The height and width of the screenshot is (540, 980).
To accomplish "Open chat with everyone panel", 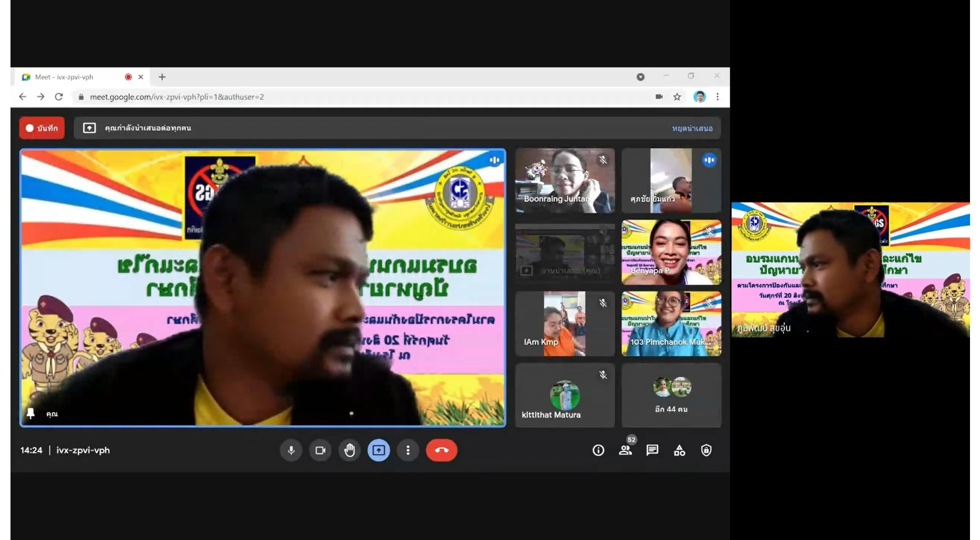I will [652, 450].
